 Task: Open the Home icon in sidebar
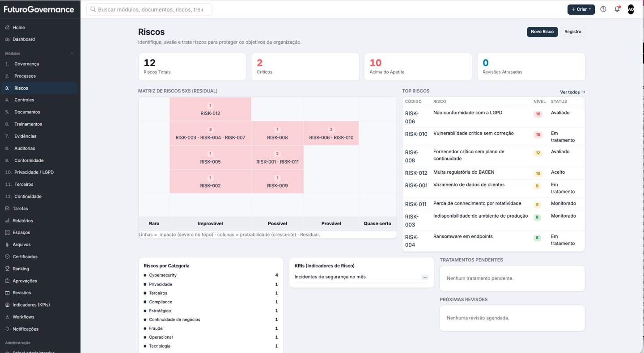point(7,28)
